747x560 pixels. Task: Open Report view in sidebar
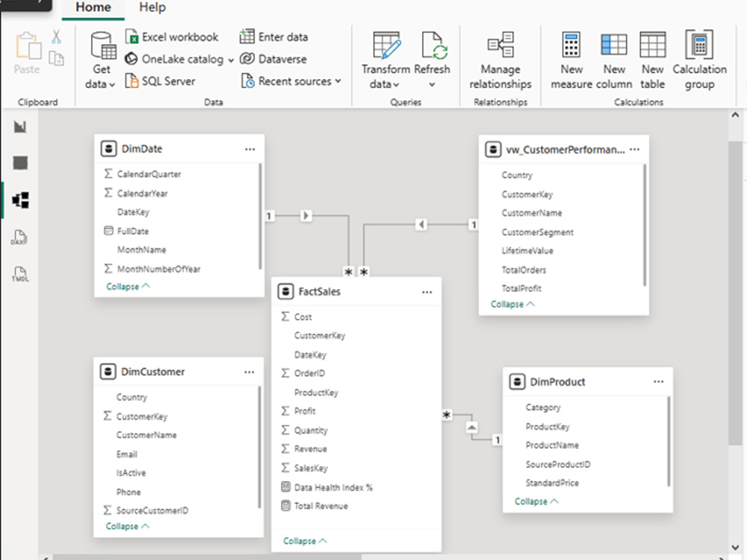tap(20, 126)
